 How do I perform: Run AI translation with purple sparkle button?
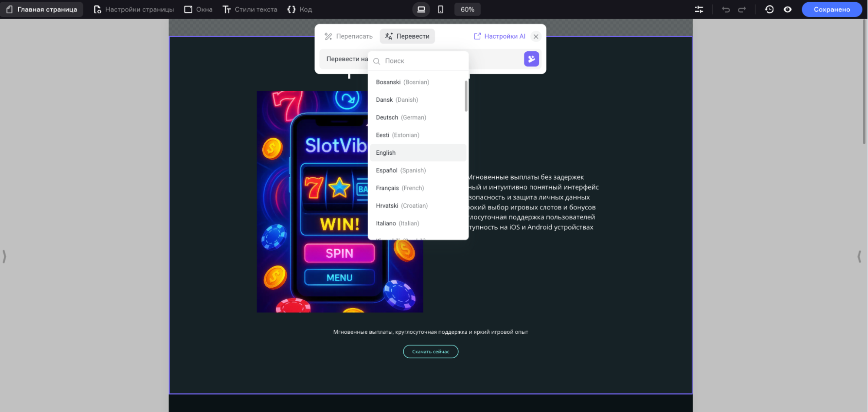pyautogui.click(x=531, y=59)
